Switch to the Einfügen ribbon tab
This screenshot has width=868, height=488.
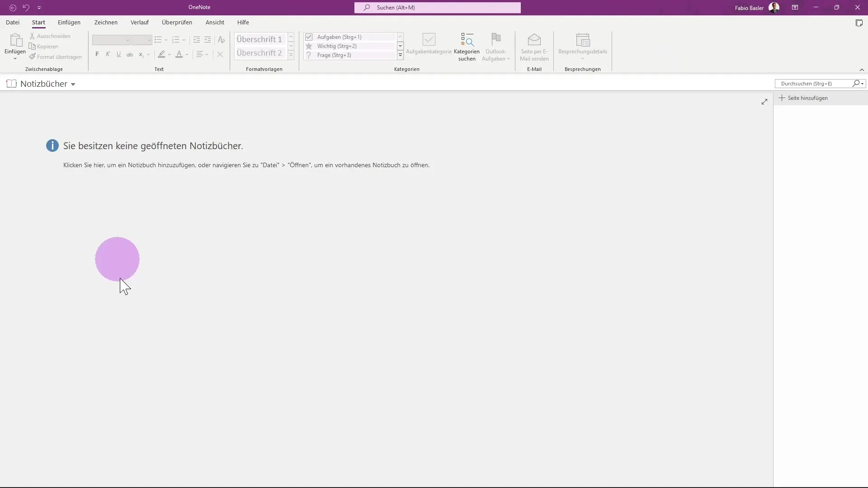pyautogui.click(x=69, y=22)
